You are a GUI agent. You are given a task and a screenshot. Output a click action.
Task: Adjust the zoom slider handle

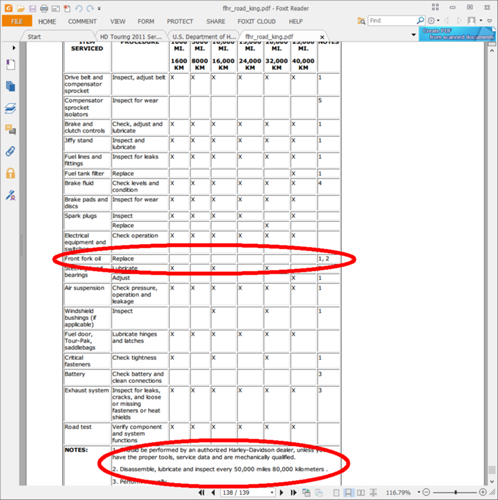456,492
